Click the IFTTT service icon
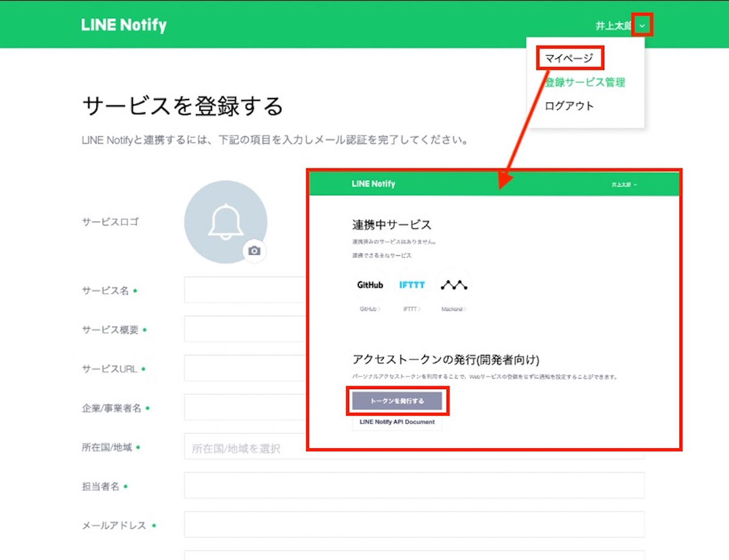The height and width of the screenshot is (560, 729). coord(412,285)
